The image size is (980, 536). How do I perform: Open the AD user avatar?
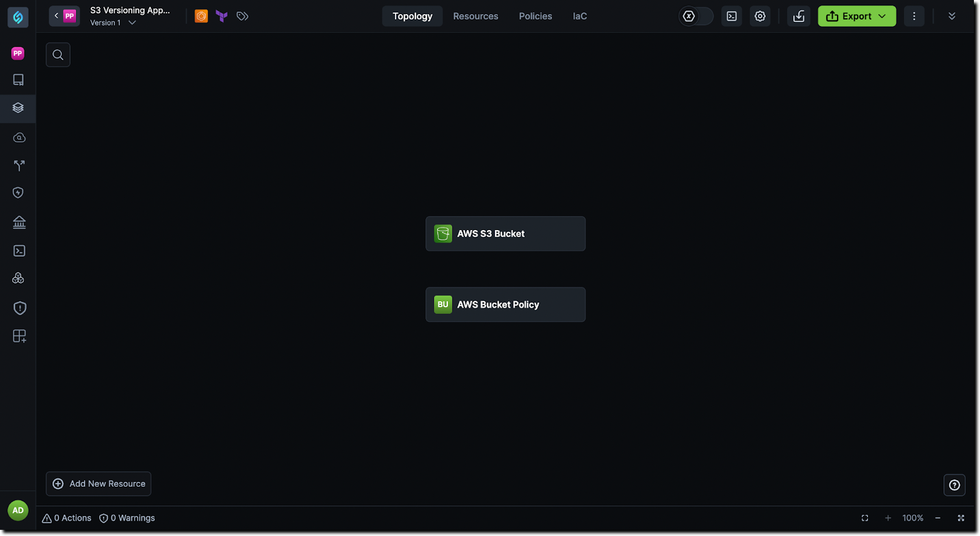(x=18, y=510)
